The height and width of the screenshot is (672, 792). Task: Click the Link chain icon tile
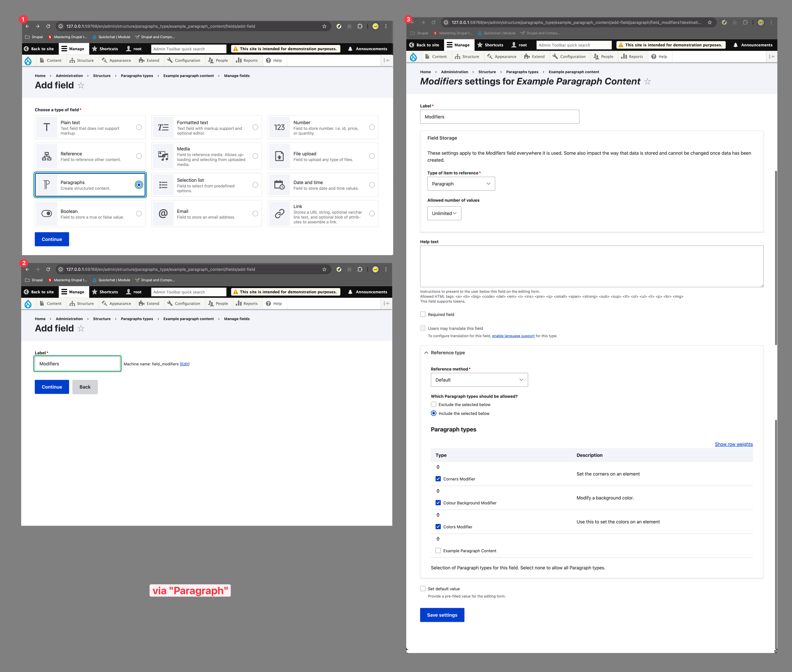279,214
